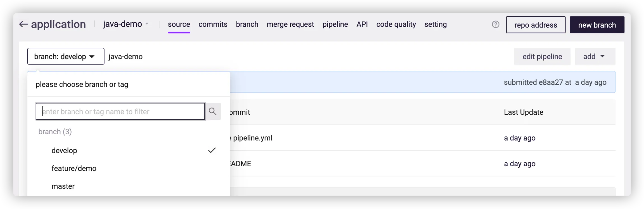Go to the pipeline tab
Viewport: 644px width, 209px height.
pos(335,25)
